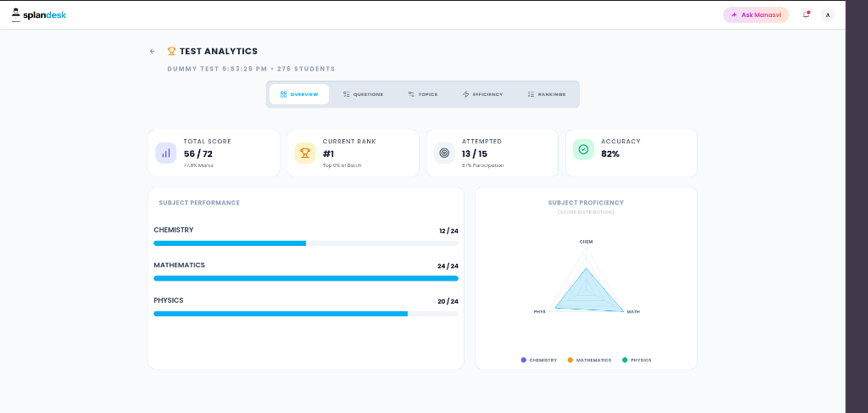Click the Total Score bar chart icon
Screen dimensions: 868x413
[x=165, y=153]
